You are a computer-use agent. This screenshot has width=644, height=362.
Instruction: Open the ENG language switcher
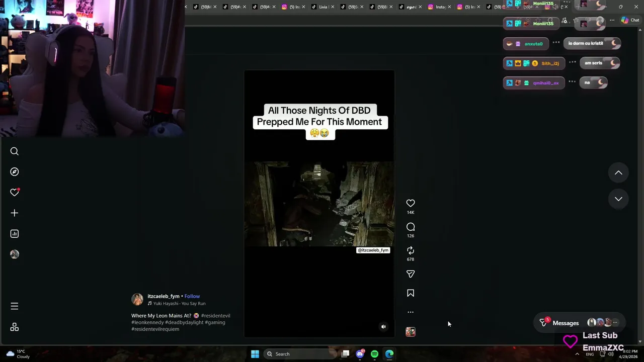click(x=589, y=354)
